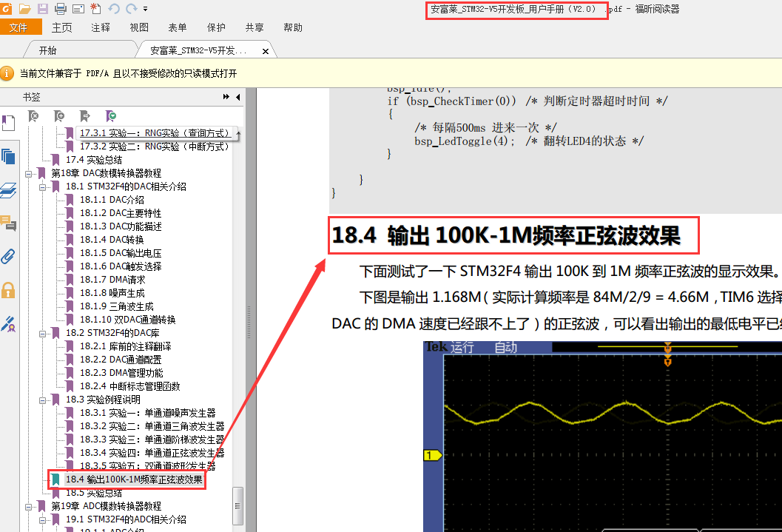Collapse the 18.3 实验例程说明 node
This screenshot has width=782, height=532.
coord(42,400)
